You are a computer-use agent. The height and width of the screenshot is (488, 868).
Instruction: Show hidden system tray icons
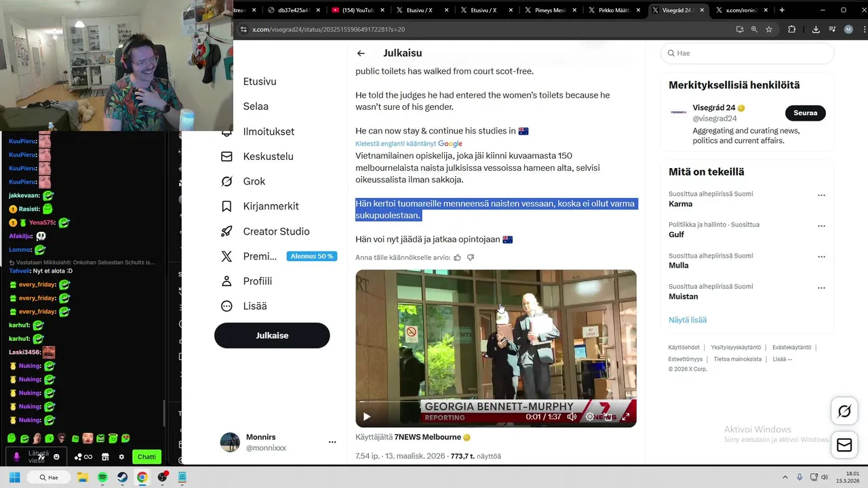[x=787, y=477]
